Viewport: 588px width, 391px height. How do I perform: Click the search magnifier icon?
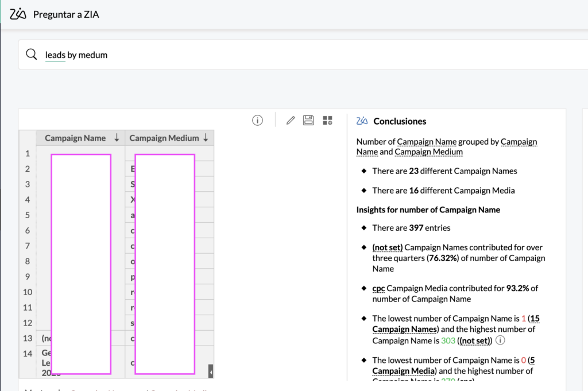32,55
